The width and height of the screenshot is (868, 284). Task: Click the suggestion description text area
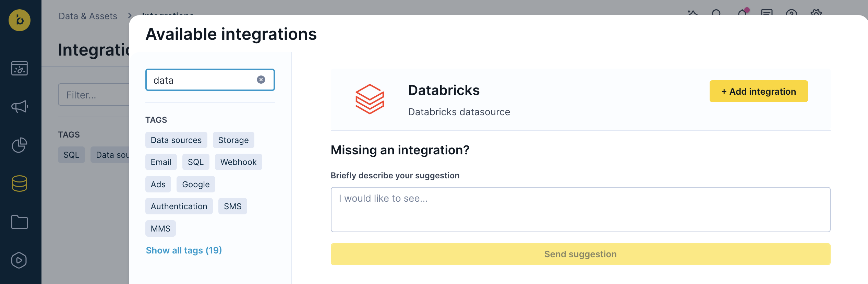tap(580, 210)
